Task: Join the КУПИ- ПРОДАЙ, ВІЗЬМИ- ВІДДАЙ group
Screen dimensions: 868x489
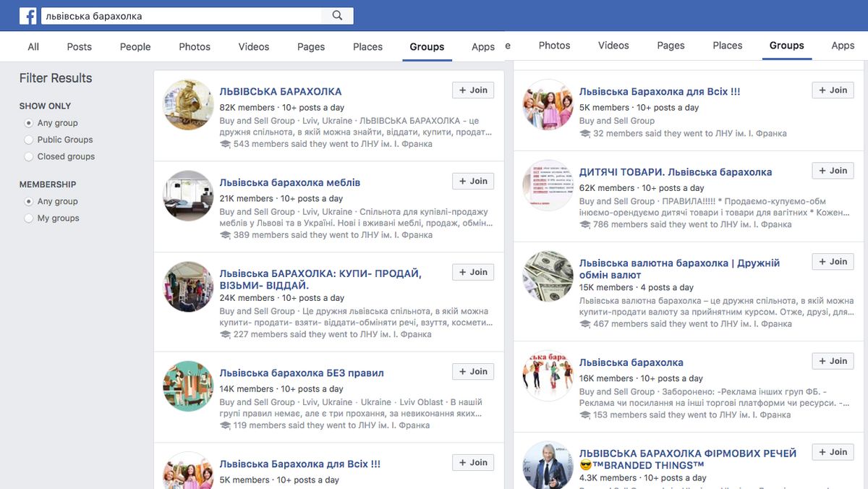Action: pyautogui.click(x=473, y=272)
